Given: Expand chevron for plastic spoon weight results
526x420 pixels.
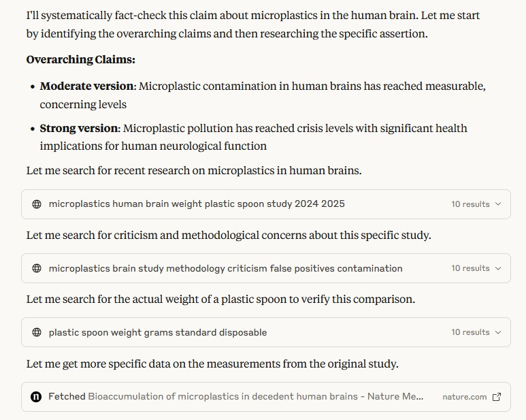Looking at the screenshot, I should tap(498, 332).
